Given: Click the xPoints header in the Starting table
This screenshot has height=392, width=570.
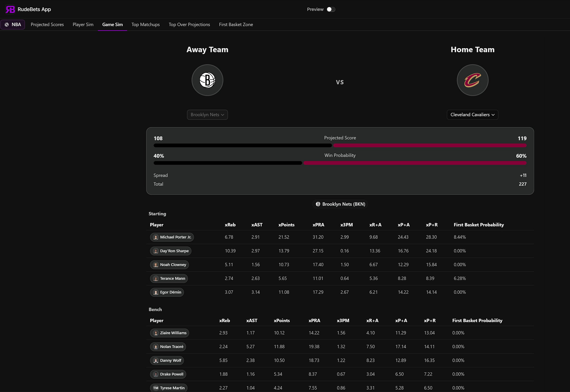Looking at the screenshot, I should pyautogui.click(x=286, y=225).
